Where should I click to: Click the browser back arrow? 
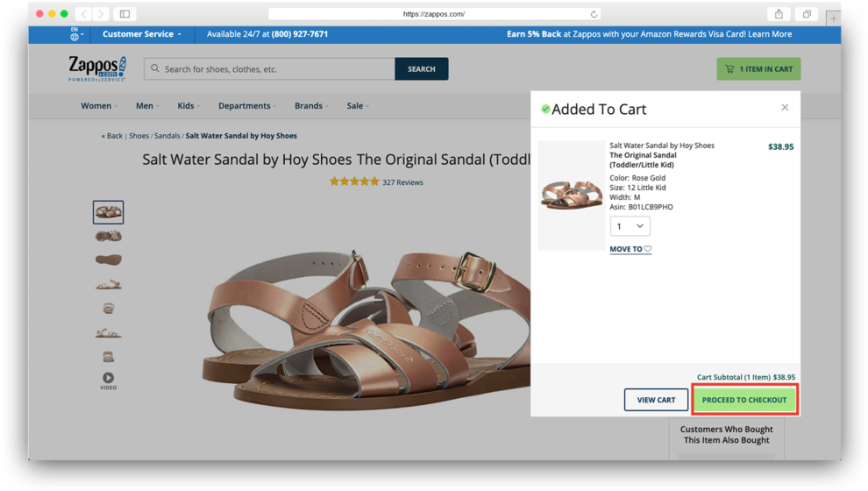point(83,14)
